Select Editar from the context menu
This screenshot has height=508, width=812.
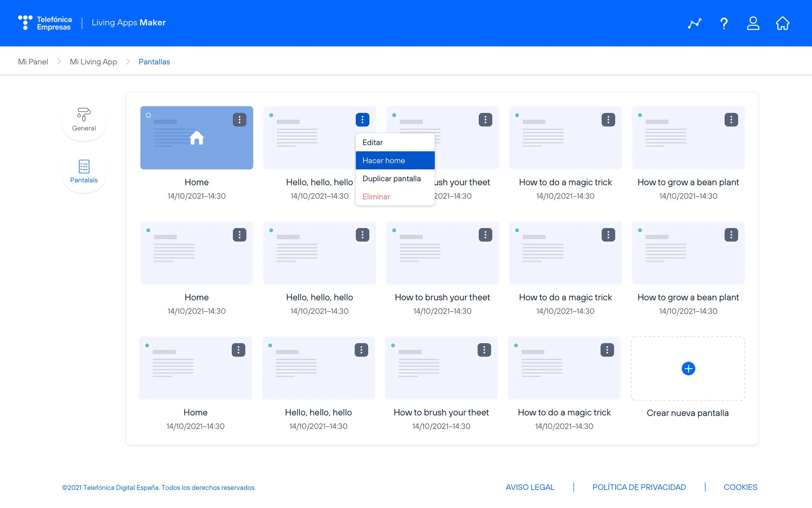tap(373, 142)
